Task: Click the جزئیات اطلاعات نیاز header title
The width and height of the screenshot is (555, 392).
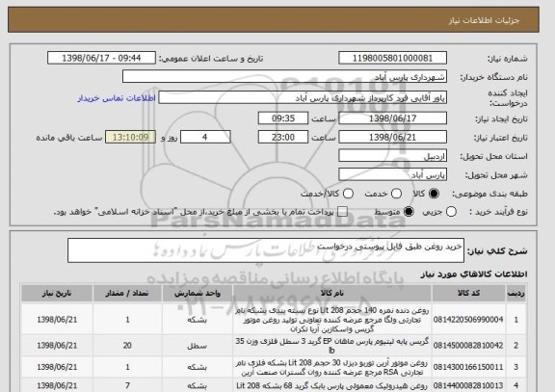Action: coord(485,20)
